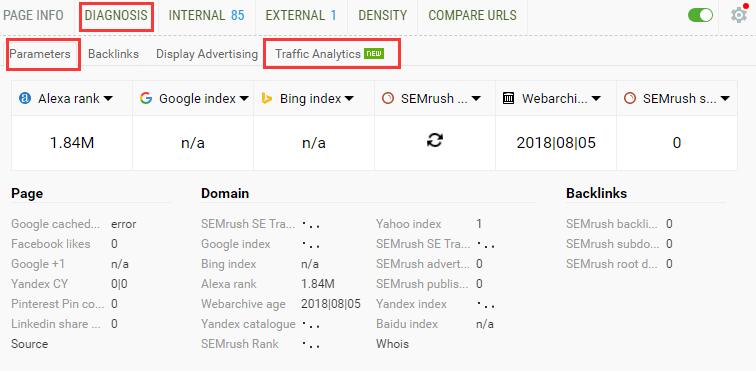Click the 1.84M value in the Alexa rank column
This screenshot has height=371, width=756.
(x=72, y=143)
